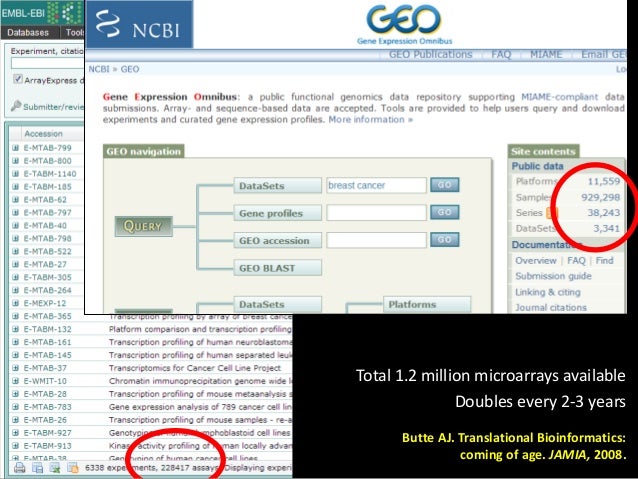Screen dimensions: 638x479
Task: Click the ArrayExpress experiment search field
Action: (47, 63)
